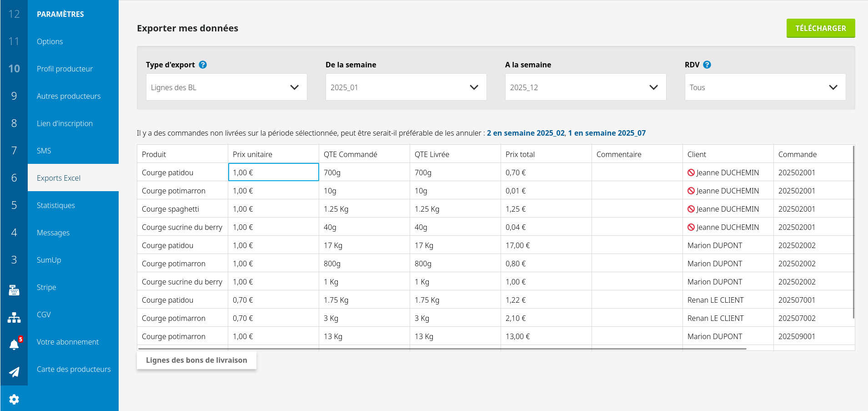The width and height of the screenshot is (868, 411).
Task: Click help icon next to Type d'export
Action: 203,65
